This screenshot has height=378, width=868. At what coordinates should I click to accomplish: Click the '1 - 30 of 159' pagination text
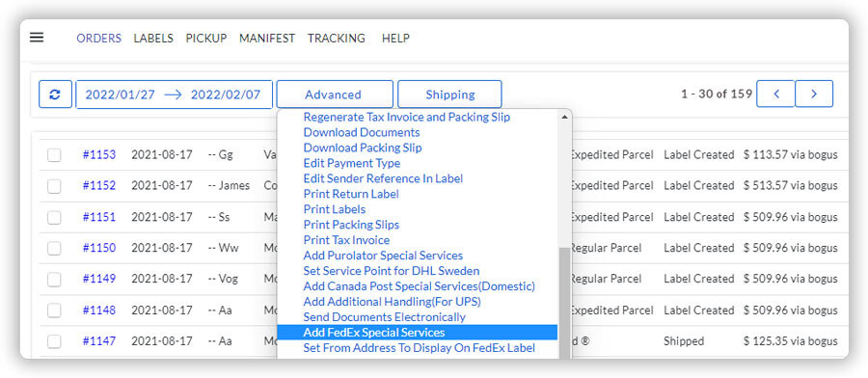717,94
